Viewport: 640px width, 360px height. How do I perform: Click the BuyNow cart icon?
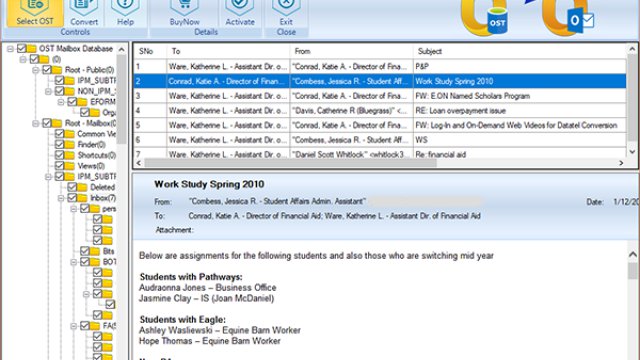click(x=184, y=7)
